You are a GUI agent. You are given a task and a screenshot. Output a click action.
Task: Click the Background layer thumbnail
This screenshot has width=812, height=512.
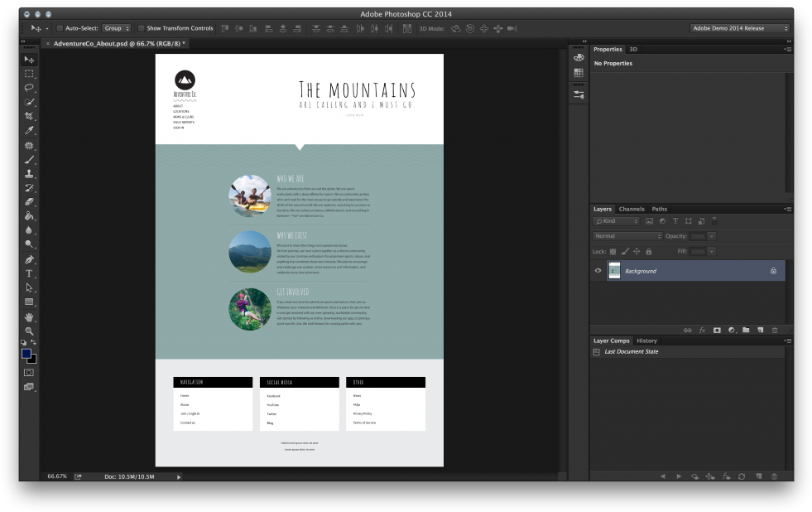click(x=614, y=271)
